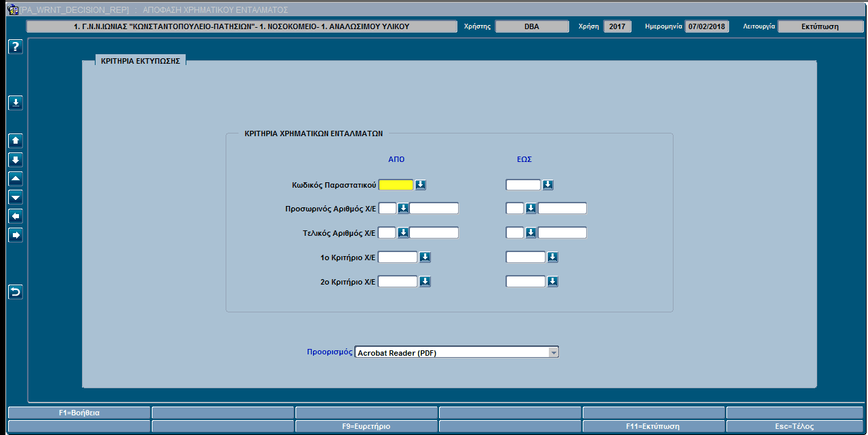
Task: Click the 1ο Κριτήριο Χ/Ε ΑΠΟ field
Action: (x=398, y=257)
